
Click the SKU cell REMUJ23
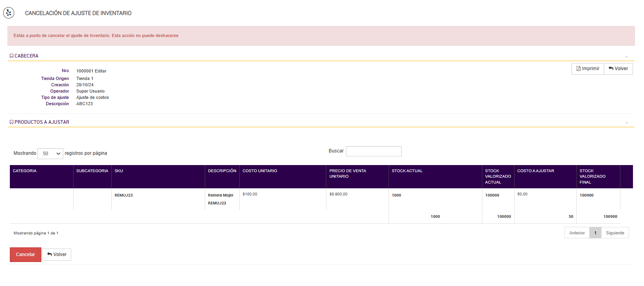(x=124, y=195)
